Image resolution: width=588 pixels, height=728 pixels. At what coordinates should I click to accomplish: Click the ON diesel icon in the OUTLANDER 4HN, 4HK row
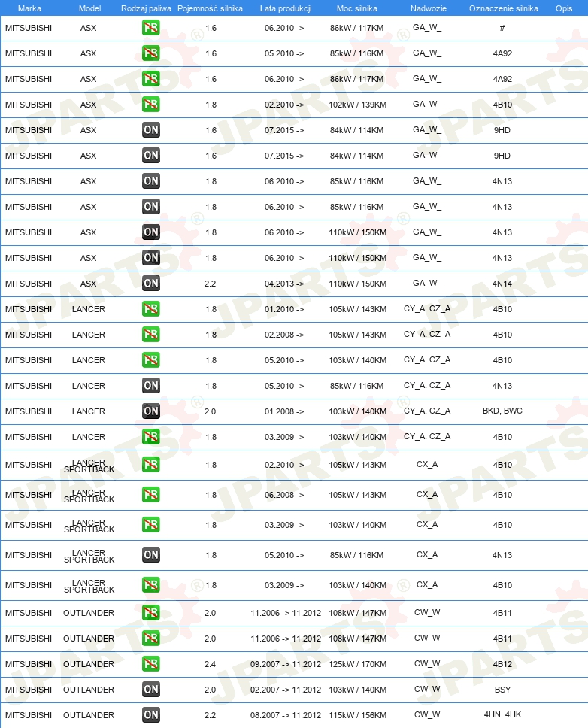point(151,715)
